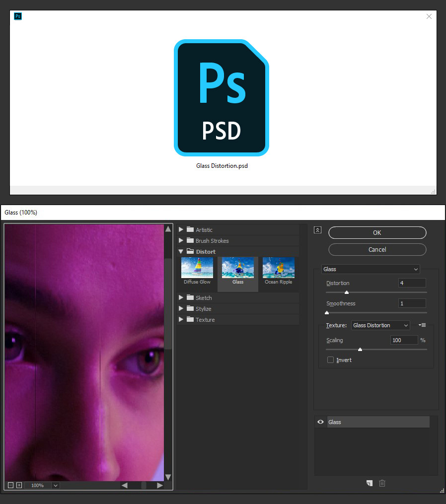Click the preview vertical scrollbar thumb
The width and height of the screenshot is (446, 504).
pos(168,304)
